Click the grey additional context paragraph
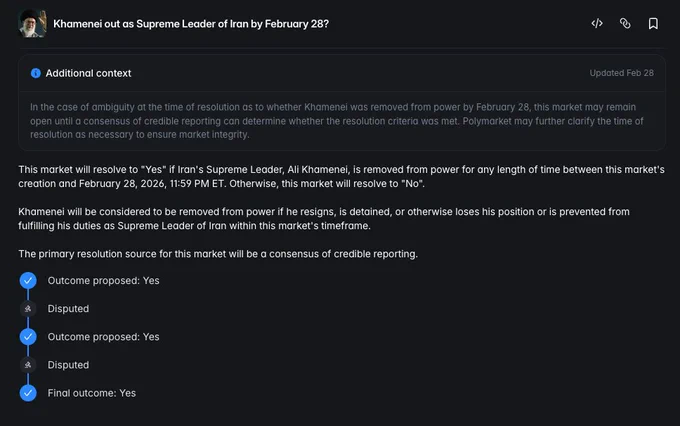Viewport: 680px width, 426px height. 337,121
